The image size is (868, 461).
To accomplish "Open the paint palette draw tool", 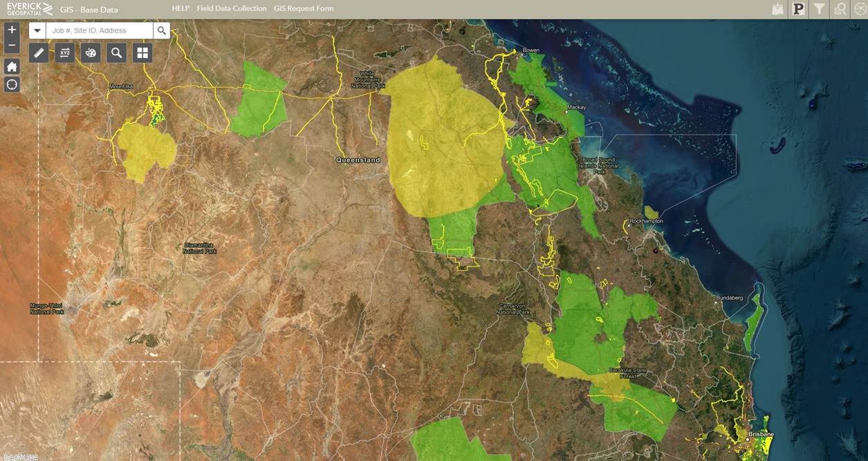I will 91,53.
